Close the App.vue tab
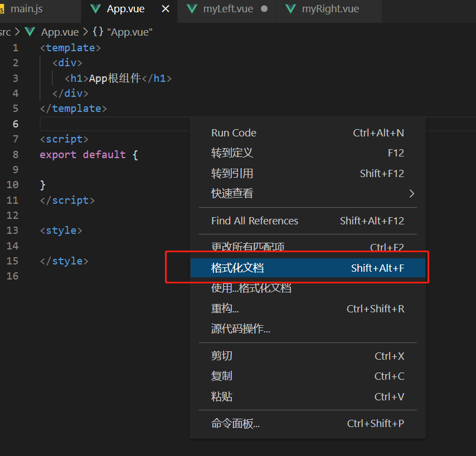Image resolution: width=476 pixels, height=456 pixels. (166, 9)
